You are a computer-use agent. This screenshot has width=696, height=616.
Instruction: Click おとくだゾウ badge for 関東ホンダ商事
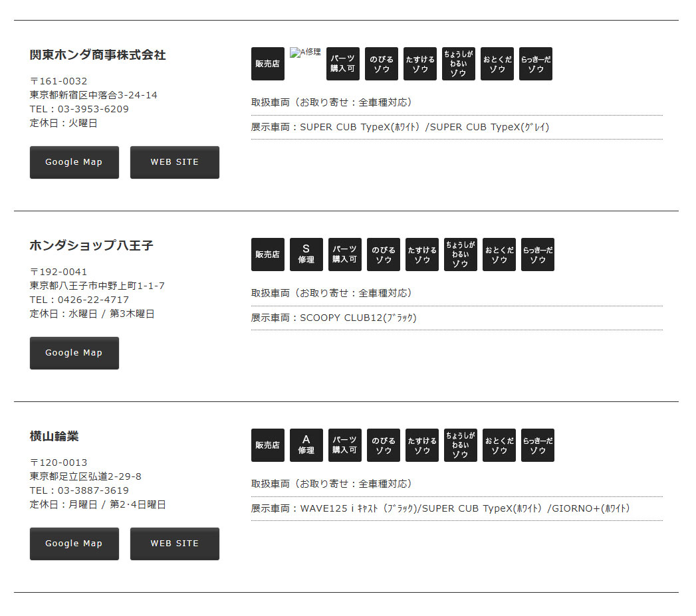click(x=497, y=64)
